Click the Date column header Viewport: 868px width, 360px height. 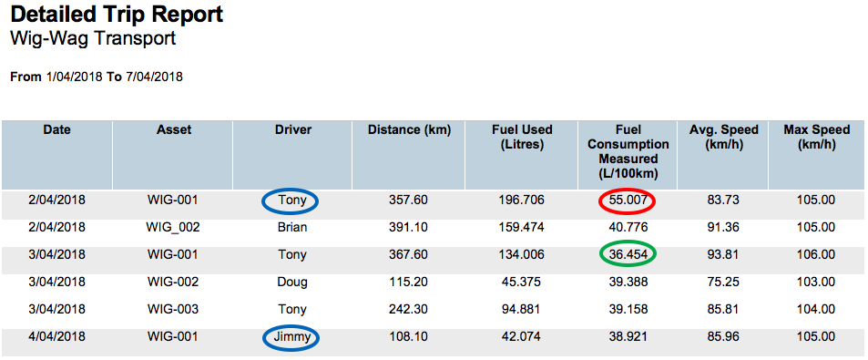pyautogui.click(x=57, y=130)
